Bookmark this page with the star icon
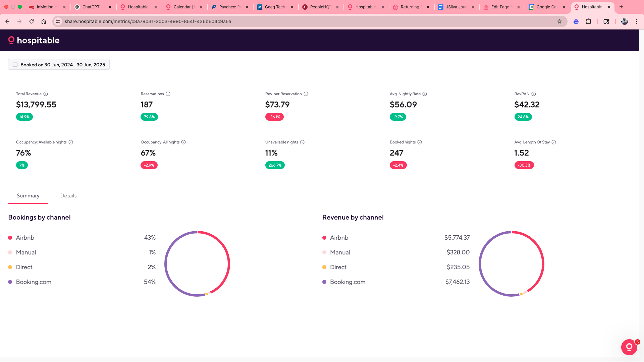Viewport: 644px width, 362px height. pyautogui.click(x=559, y=21)
